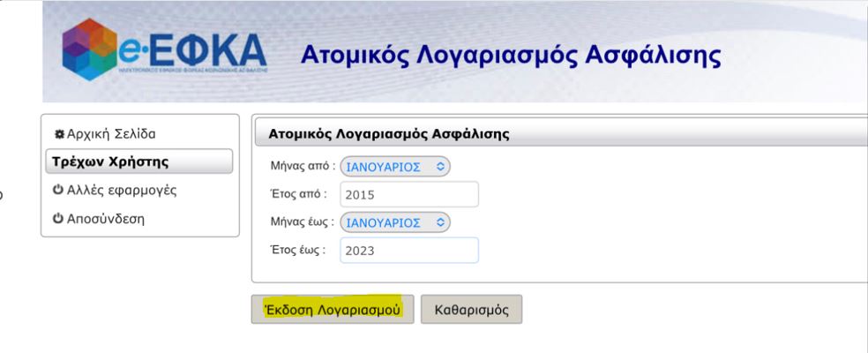Click the power icon beside Αποσύνδεση
Viewport: 868px width, 353px height.
(x=57, y=218)
